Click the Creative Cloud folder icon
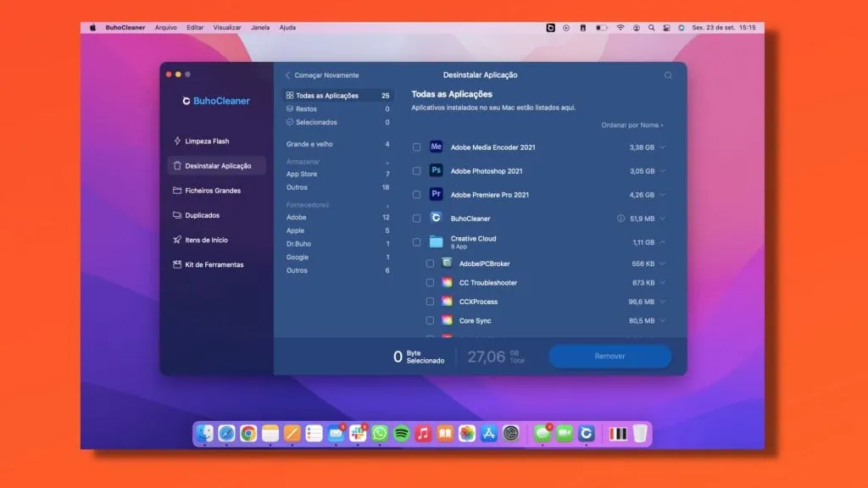 coord(436,241)
